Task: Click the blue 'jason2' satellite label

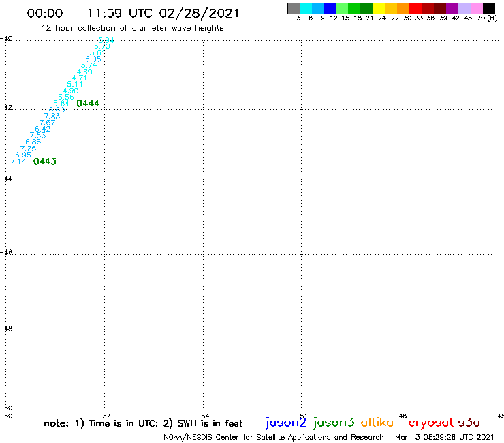Action: tap(286, 423)
